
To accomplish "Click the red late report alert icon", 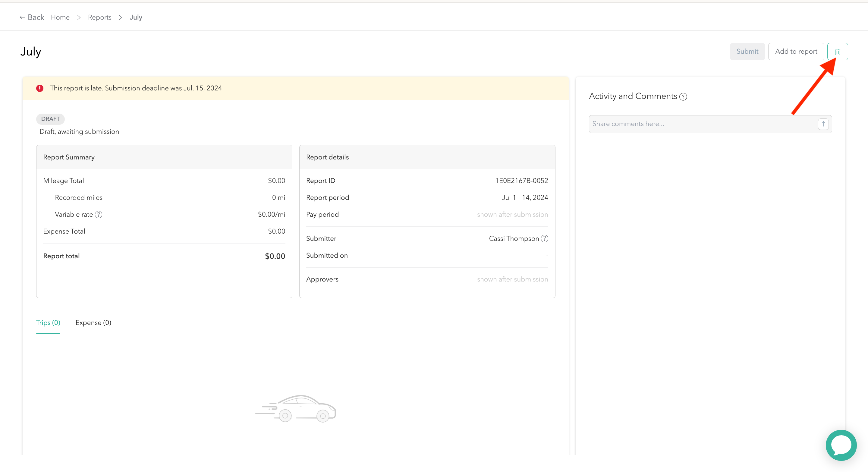I will pyautogui.click(x=40, y=88).
